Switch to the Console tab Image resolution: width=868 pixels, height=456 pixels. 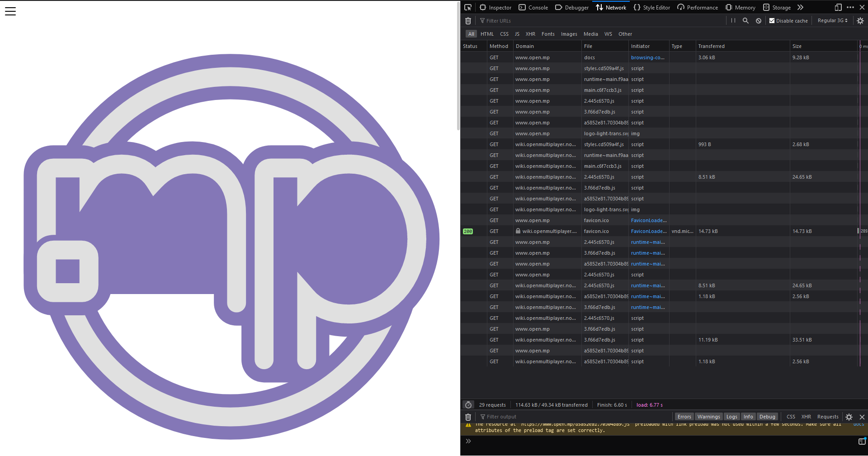[533, 7]
